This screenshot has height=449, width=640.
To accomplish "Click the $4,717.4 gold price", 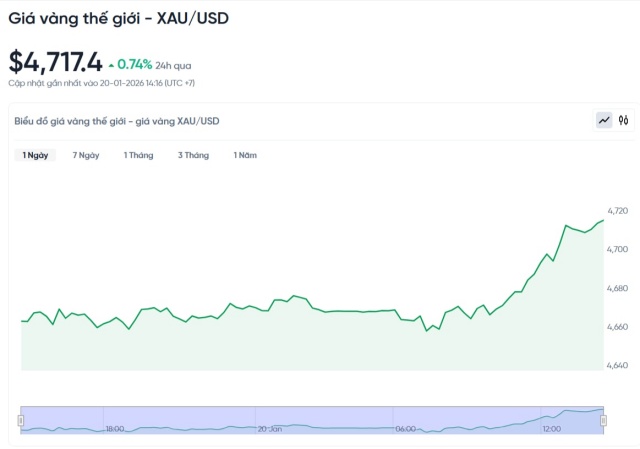I will click(55, 62).
